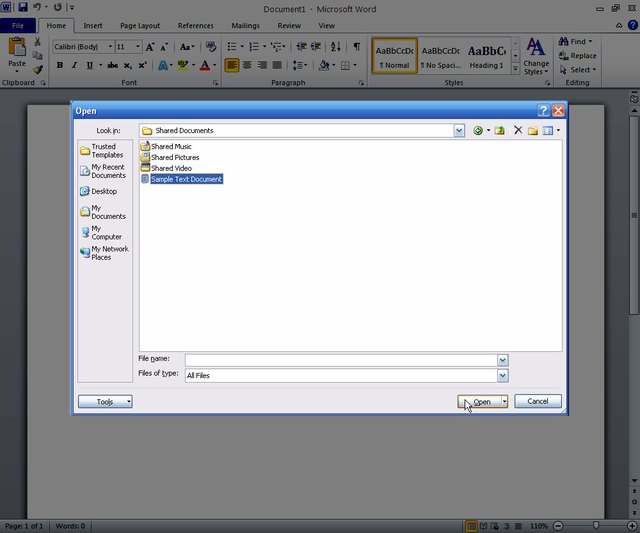
Task: Switch to the Mailings tab
Action: (x=246, y=25)
